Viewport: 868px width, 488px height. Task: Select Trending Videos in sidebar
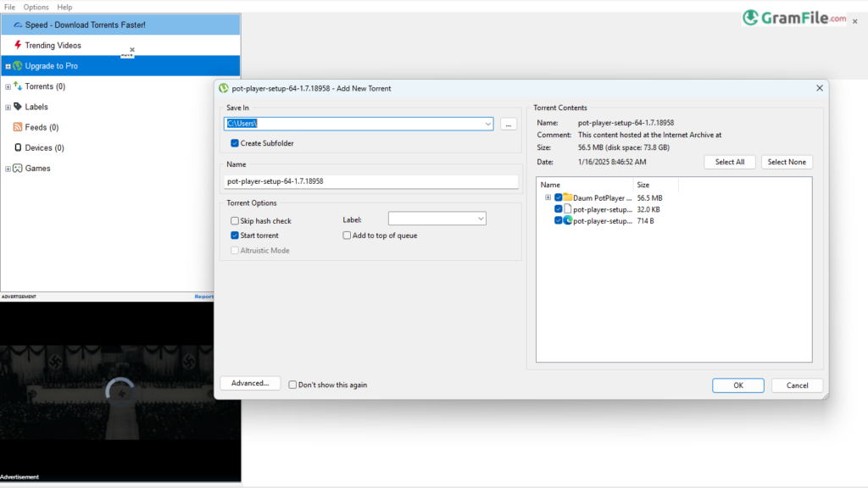tap(120, 46)
